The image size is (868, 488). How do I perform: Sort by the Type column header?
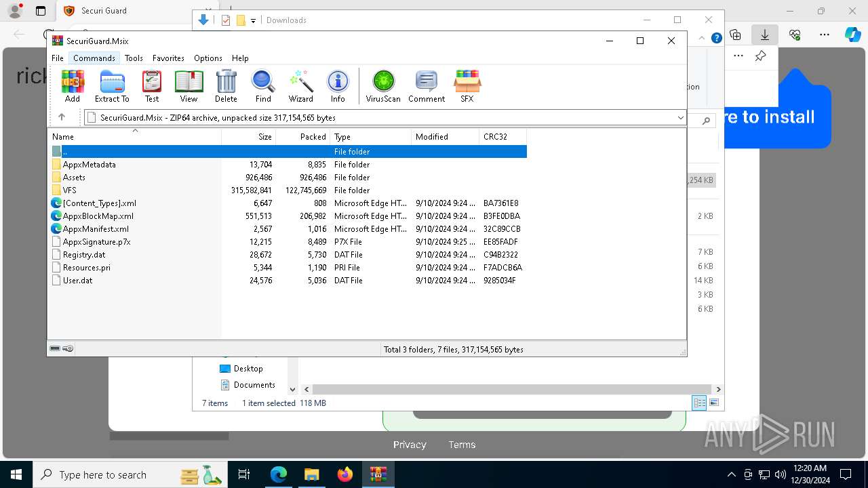pos(371,136)
